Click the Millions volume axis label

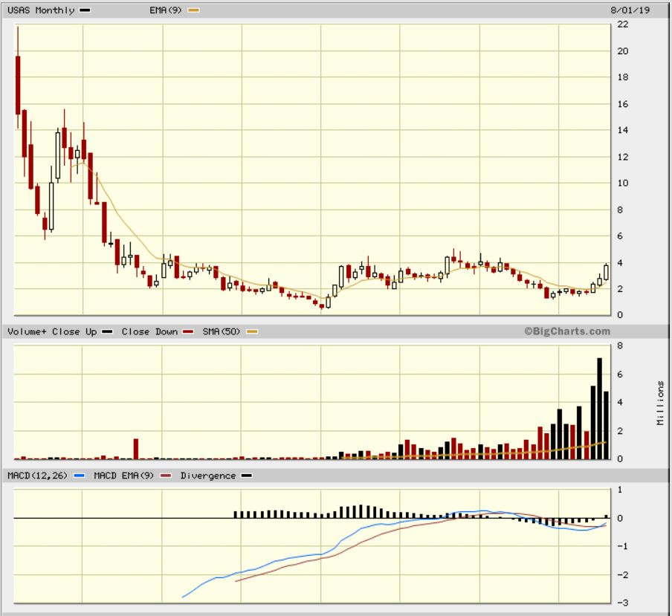[660, 403]
